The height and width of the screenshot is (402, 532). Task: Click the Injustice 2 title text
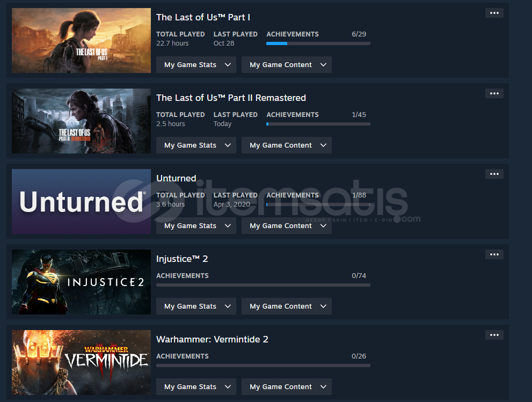(182, 259)
